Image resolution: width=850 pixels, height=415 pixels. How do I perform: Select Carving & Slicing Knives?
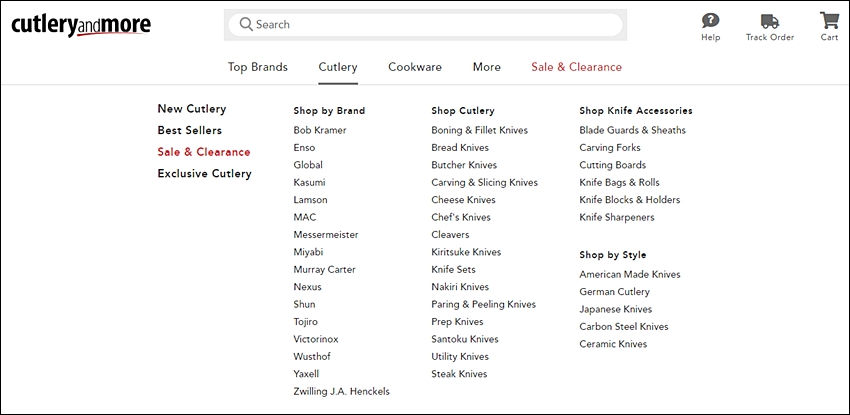485,183
